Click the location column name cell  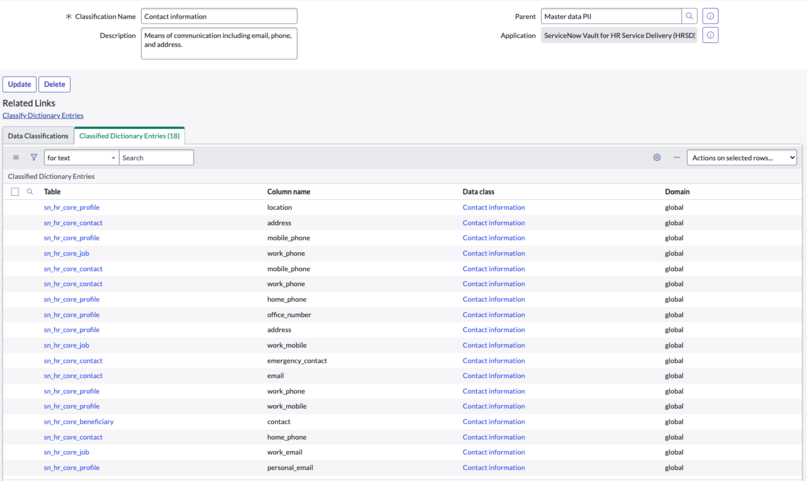tap(279, 207)
